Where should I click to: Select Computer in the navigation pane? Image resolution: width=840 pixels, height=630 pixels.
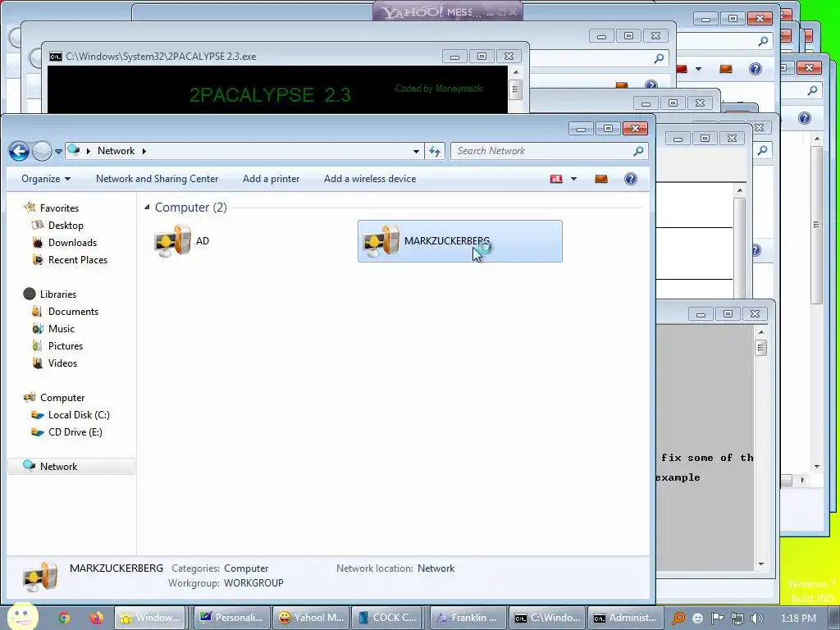(62, 398)
